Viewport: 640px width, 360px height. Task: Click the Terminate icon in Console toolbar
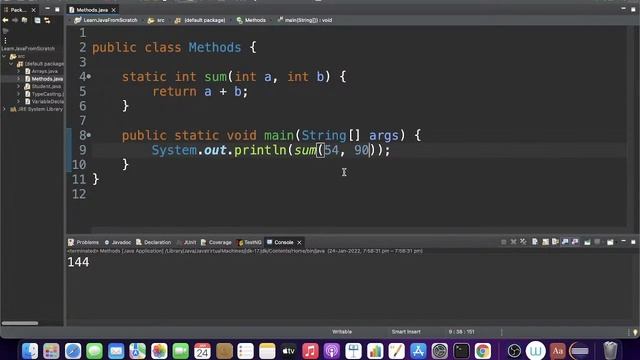[504, 242]
